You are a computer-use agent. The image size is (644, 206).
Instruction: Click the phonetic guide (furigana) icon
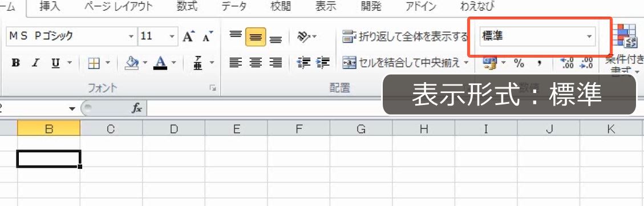click(x=197, y=63)
